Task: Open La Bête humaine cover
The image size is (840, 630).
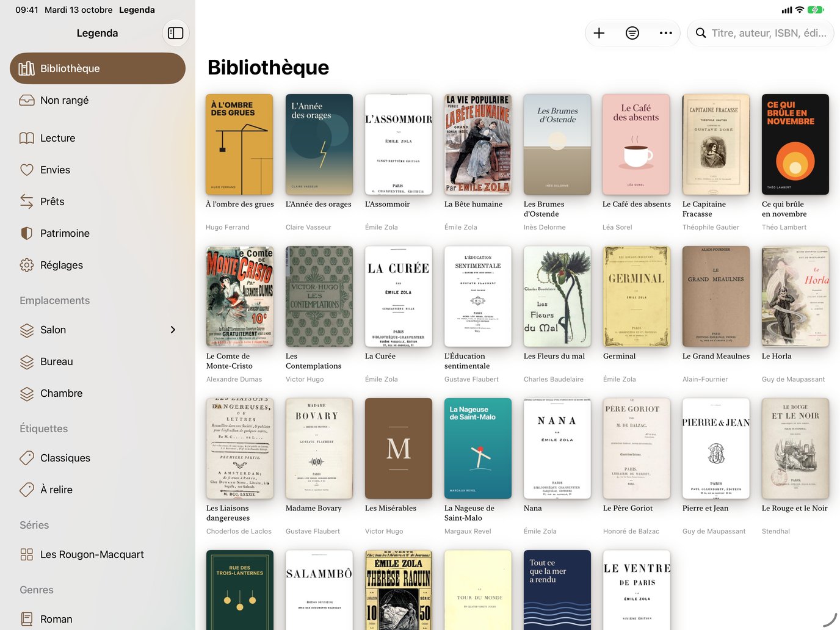Action: click(x=478, y=144)
